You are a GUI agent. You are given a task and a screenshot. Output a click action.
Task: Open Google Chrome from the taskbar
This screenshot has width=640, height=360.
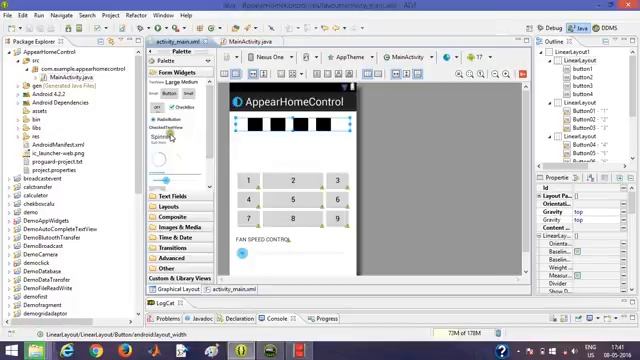(x=96, y=351)
